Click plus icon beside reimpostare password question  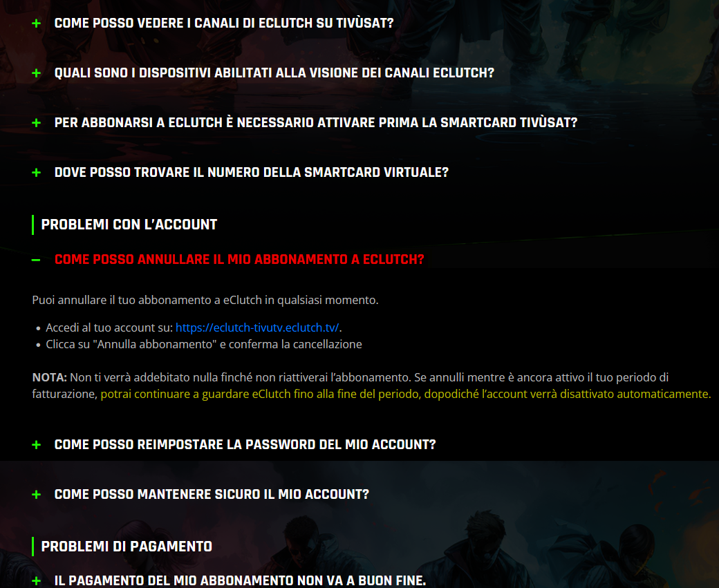click(36, 445)
